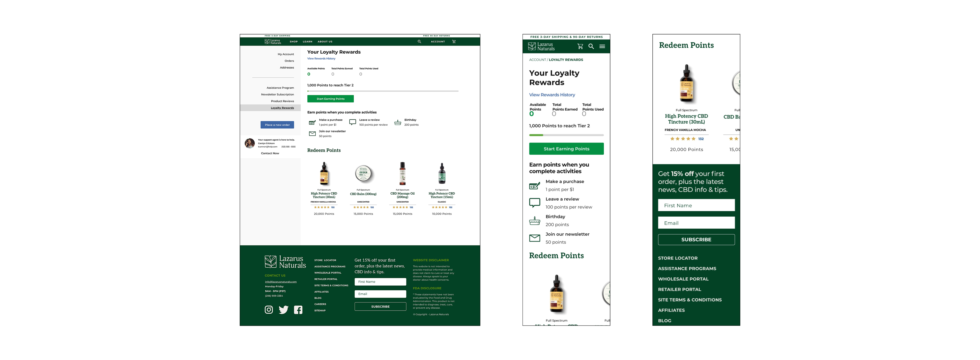Tap the search icon in mobile header

[591, 46]
